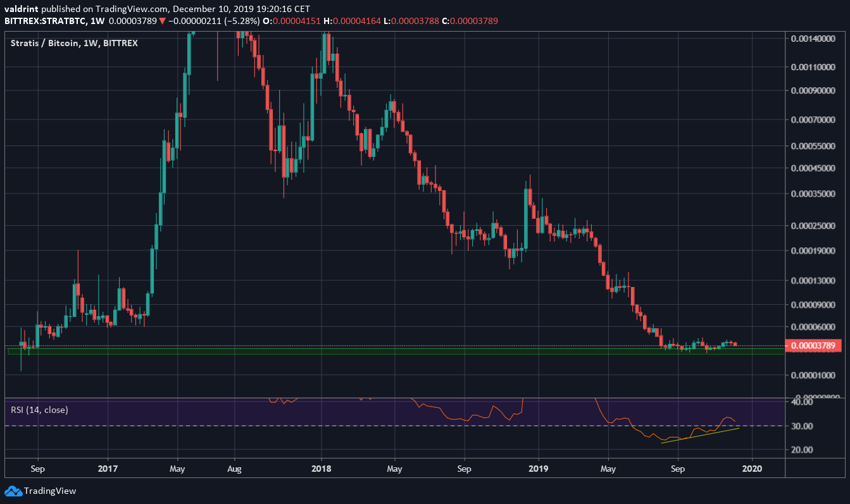This screenshot has height=504, width=850.
Task: Click the TradingView cloud logo icon
Action: [x=13, y=490]
